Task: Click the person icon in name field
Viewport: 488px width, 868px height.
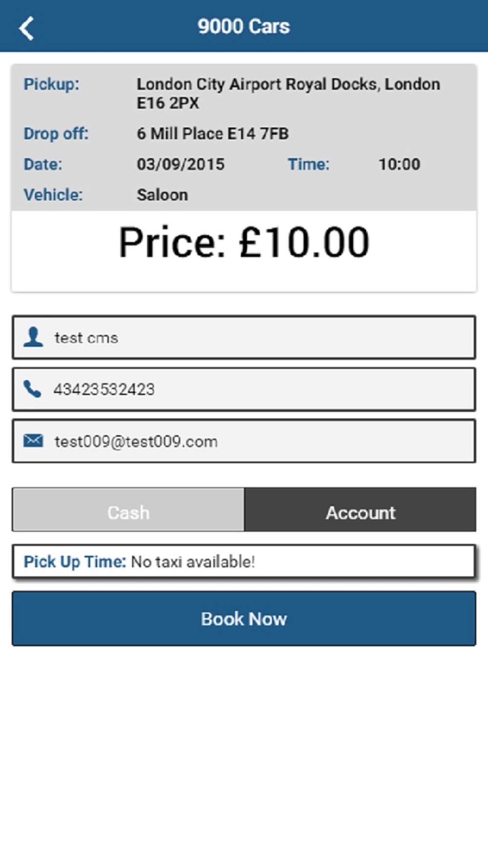Action: coord(33,337)
